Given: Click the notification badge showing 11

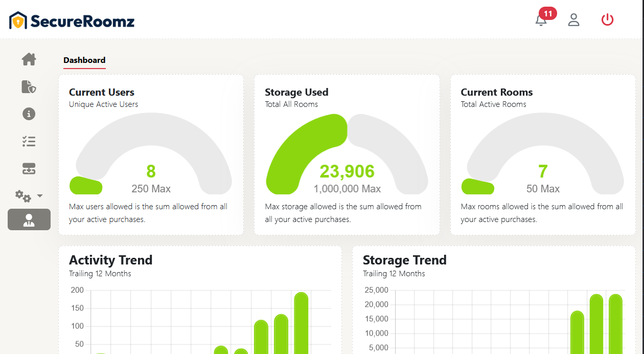Looking at the screenshot, I should tap(548, 14).
